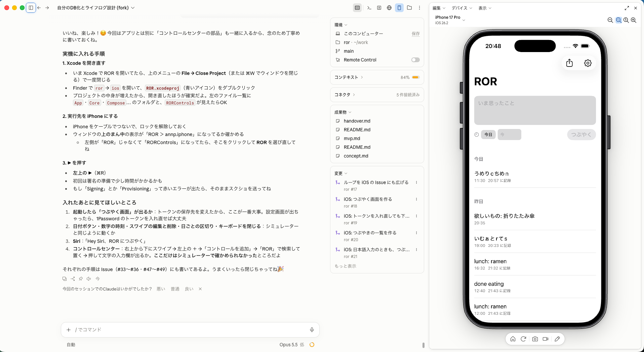
Task: Focus the / でコマンド message input
Action: (190, 330)
